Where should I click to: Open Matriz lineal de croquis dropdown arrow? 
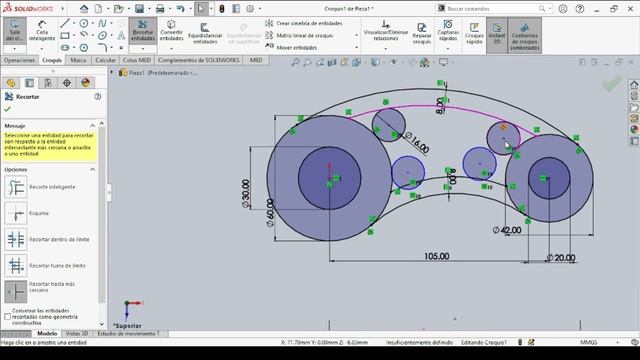356,36
